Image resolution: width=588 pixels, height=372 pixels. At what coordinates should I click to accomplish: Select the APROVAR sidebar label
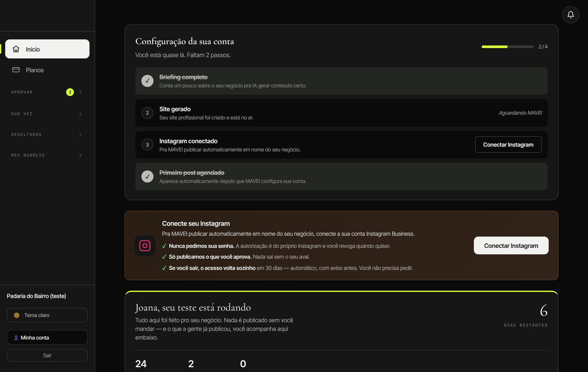[x=22, y=92]
